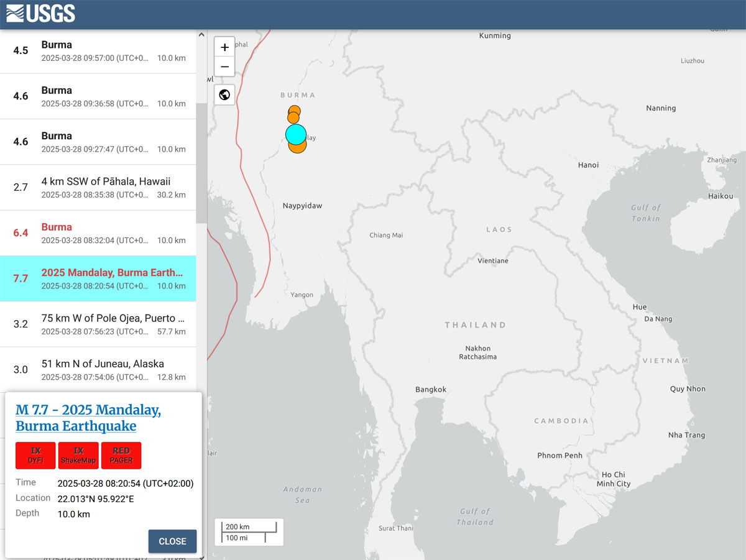746x560 pixels.
Task: Open the DYFI intensity IX badge
Action: [x=35, y=455]
